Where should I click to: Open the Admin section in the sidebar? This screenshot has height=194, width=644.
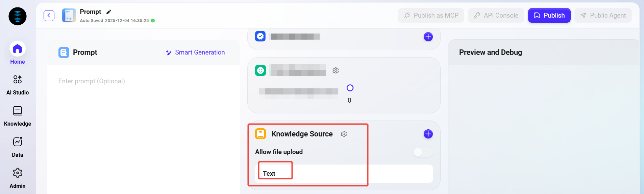click(18, 178)
